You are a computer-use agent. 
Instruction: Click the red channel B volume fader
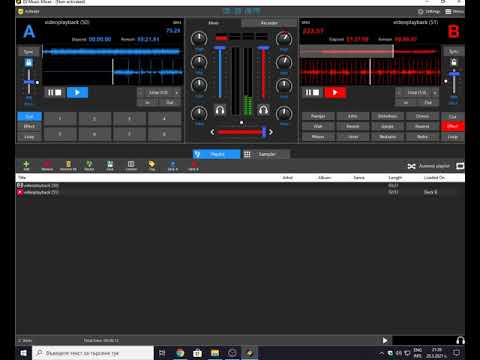coord(263,73)
